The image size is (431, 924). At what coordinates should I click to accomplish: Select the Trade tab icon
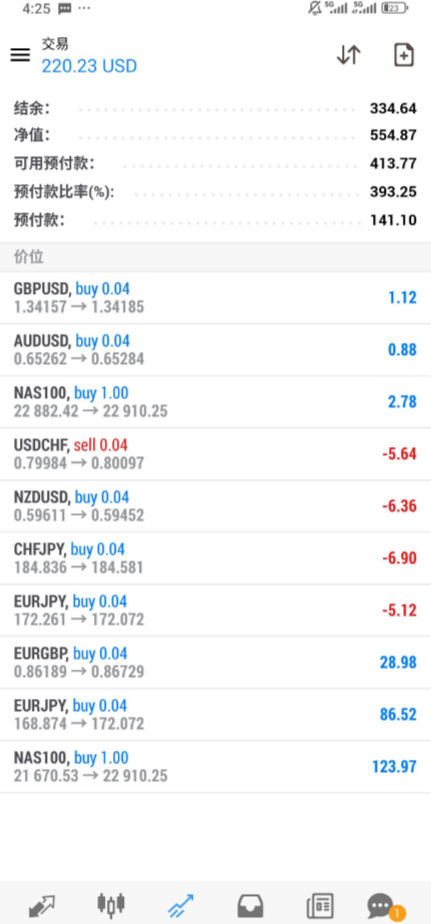coord(180,906)
